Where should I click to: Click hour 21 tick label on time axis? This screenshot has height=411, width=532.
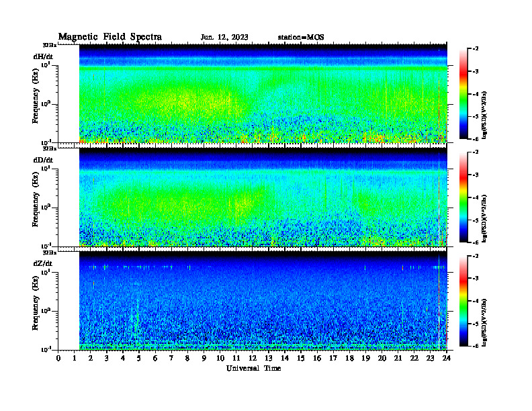coord(398,359)
